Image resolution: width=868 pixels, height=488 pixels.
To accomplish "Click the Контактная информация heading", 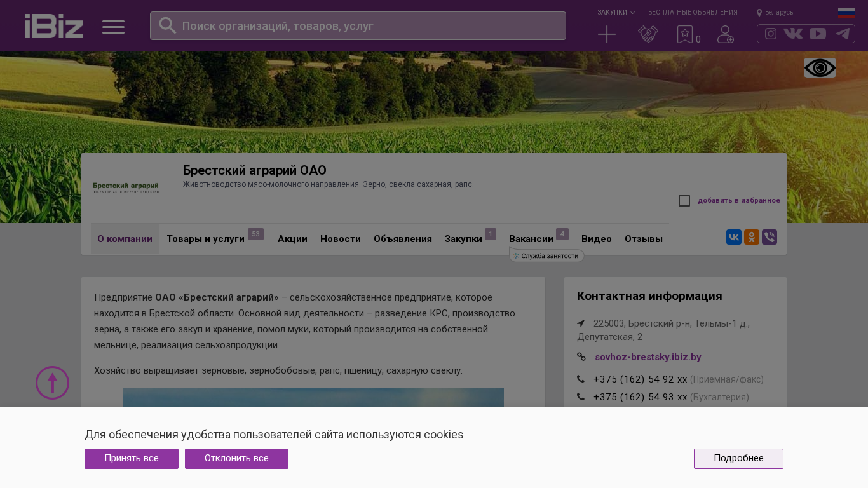I will 649,296.
